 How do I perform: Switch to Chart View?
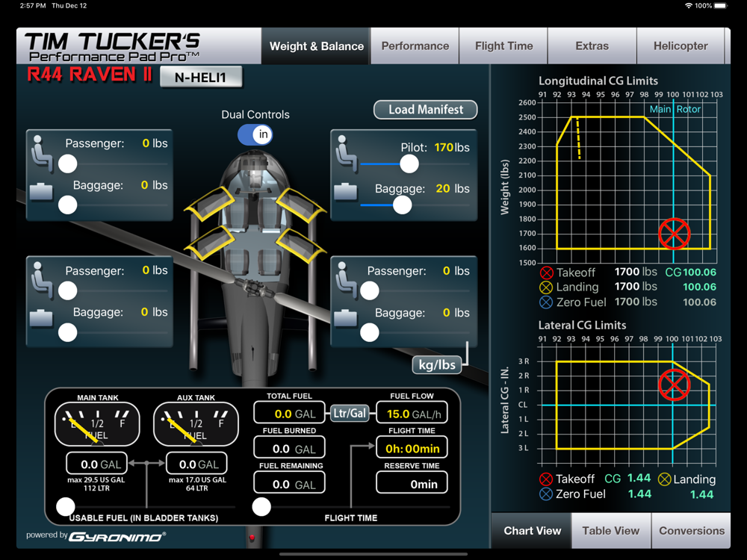click(x=532, y=530)
